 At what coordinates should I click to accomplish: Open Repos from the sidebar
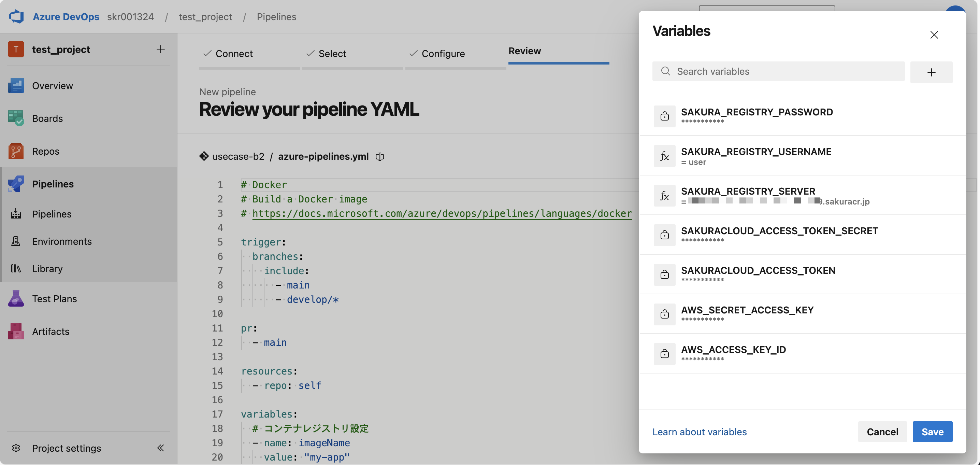[46, 151]
